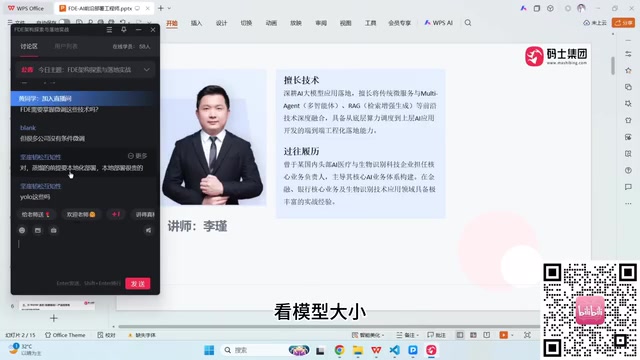Click the taskbar 搜索 search box
The image size is (640, 360).
(x=265, y=350)
